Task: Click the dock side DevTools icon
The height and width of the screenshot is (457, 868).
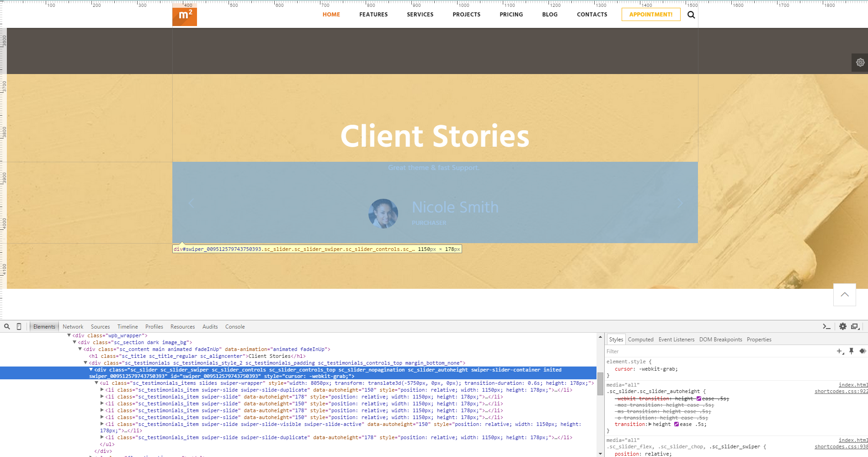Action: [x=855, y=326]
